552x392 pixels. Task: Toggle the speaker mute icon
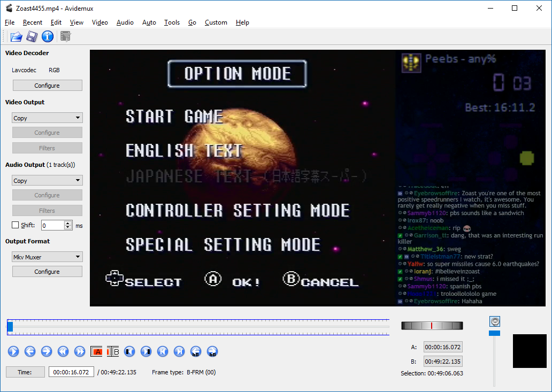click(x=495, y=321)
